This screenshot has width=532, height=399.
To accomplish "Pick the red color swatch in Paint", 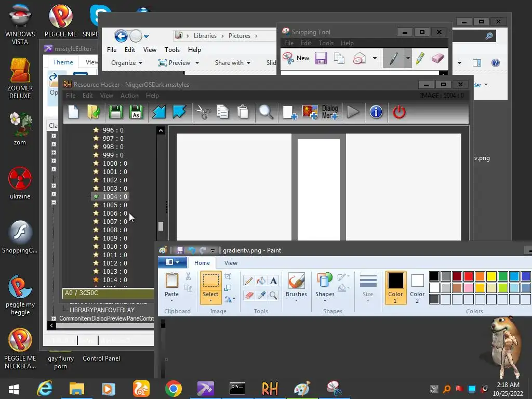I will click(x=469, y=276).
